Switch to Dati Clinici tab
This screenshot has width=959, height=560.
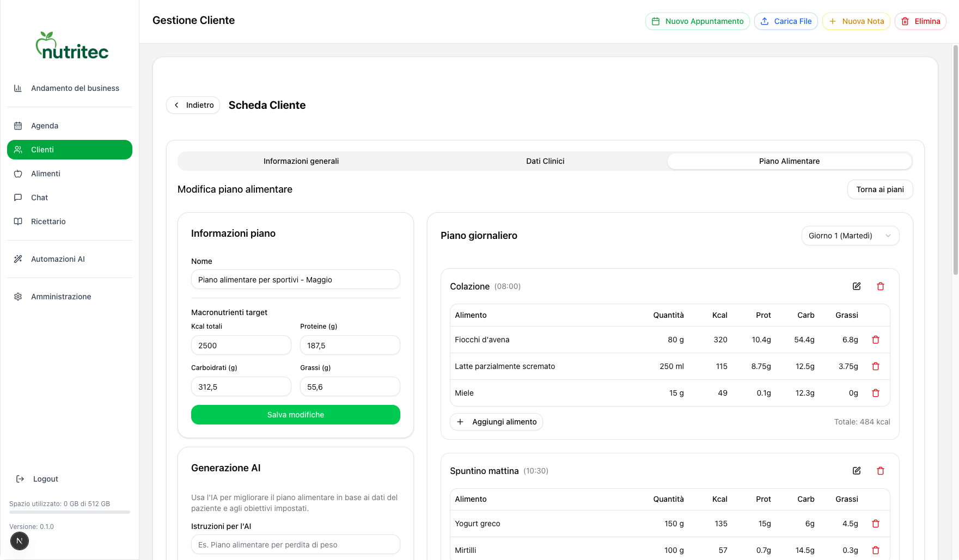click(545, 161)
